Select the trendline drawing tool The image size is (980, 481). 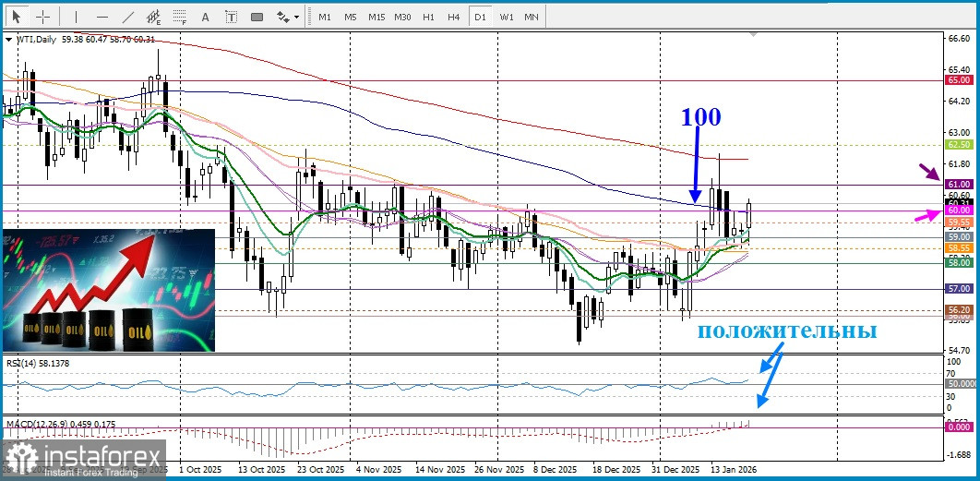click(128, 17)
